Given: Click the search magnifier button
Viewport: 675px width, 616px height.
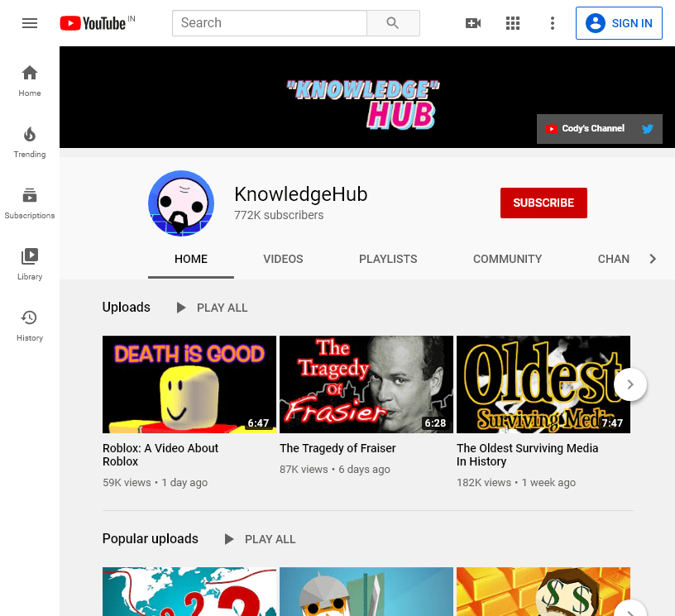Looking at the screenshot, I should (393, 23).
